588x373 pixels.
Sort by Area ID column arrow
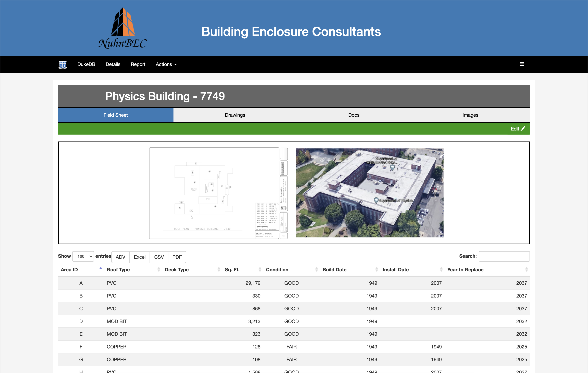coord(101,269)
